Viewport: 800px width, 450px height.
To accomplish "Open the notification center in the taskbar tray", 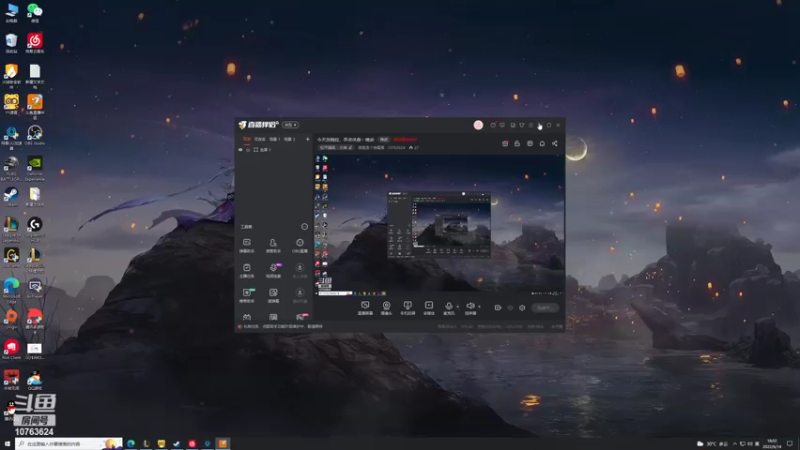I will point(789,444).
